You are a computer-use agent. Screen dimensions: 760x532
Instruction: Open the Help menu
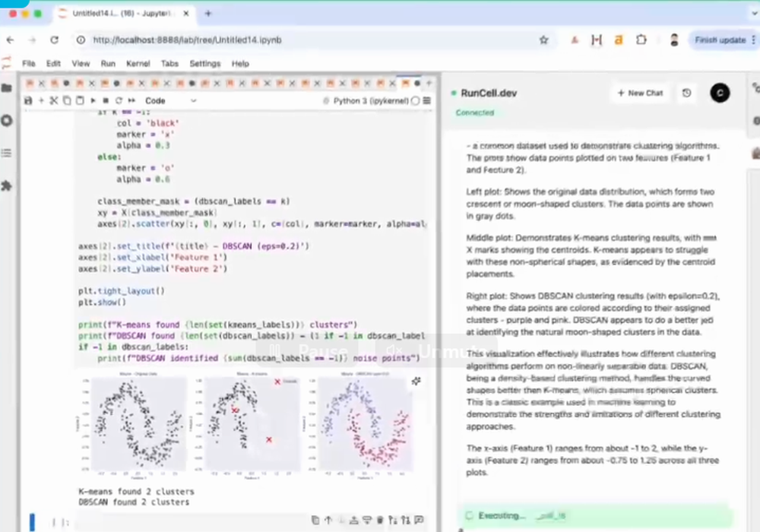(240, 64)
